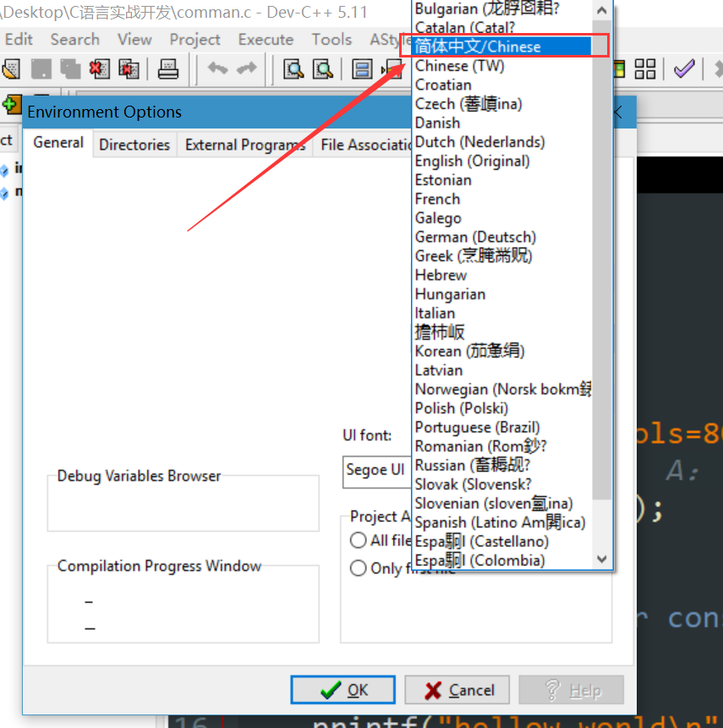Click the Close file icon with red X
The height and width of the screenshot is (728, 723).
(x=100, y=69)
